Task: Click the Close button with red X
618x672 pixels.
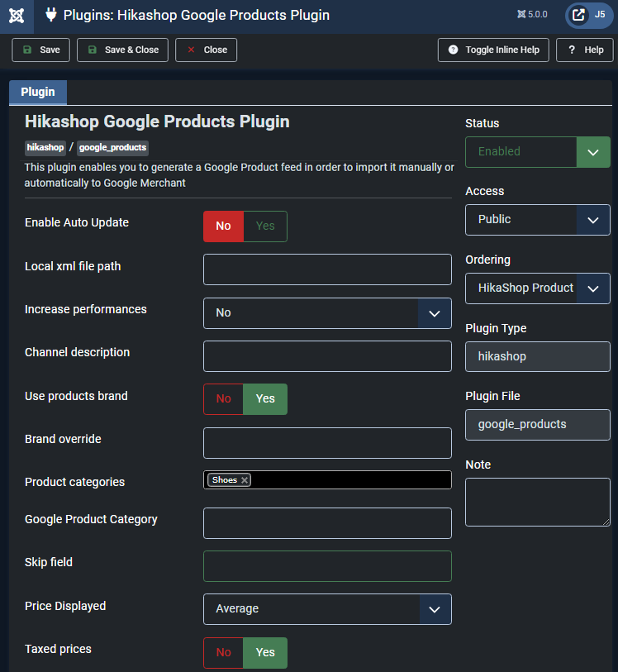Action: (206, 50)
